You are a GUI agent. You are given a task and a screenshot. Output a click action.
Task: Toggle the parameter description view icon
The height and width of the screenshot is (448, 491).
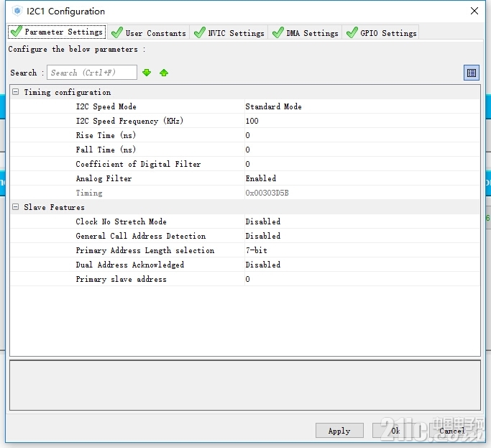click(x=472, y=73)
